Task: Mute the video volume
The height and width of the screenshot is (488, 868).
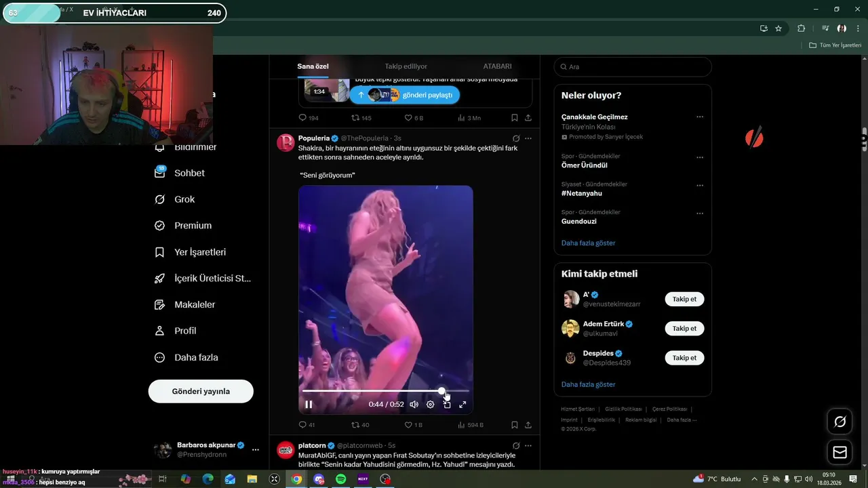Action: (x=414, y=405)
